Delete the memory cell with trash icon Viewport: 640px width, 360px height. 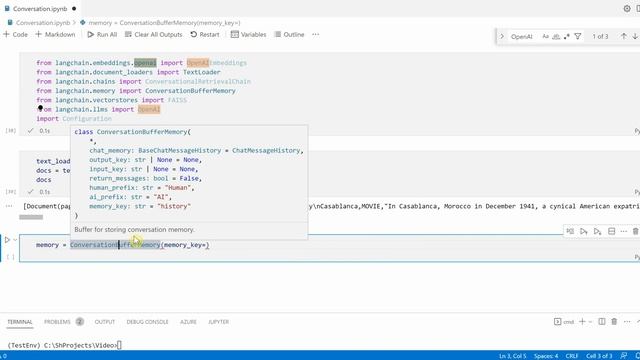click(x=636, y=231)
